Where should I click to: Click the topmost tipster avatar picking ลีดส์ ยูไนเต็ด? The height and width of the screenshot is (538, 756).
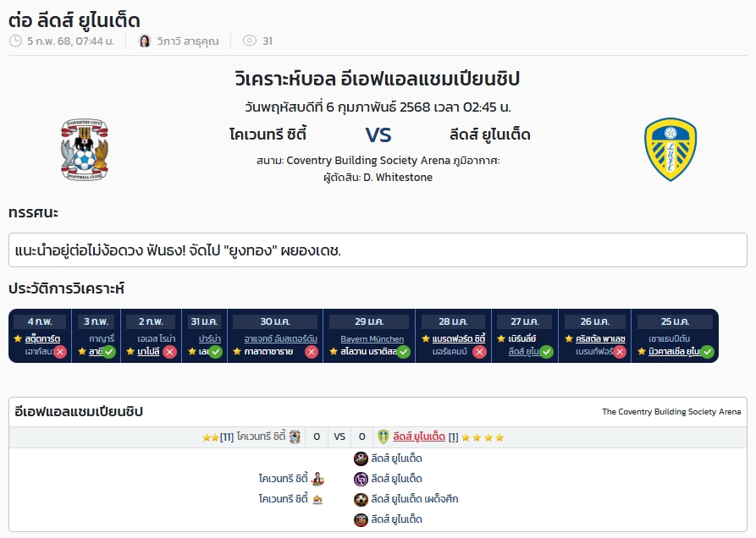click(361, 458)
